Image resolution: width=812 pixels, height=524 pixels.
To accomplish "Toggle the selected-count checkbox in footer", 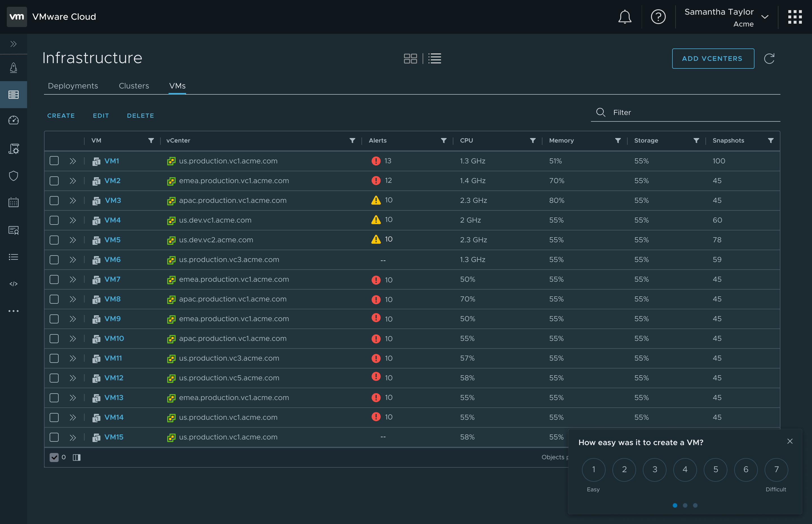I will [54, 457].
